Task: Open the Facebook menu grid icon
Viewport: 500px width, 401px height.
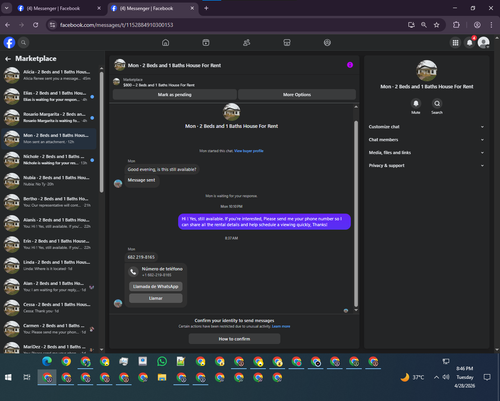Action: (x=455, y=43)
